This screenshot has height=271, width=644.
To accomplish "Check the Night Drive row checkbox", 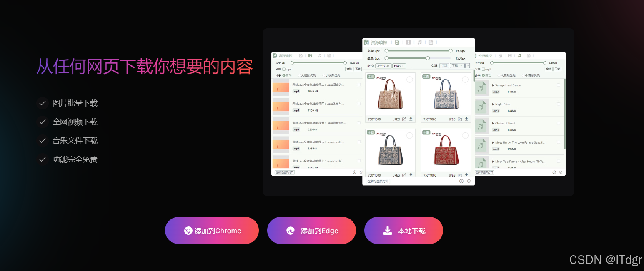I will click(x=559, y=104).
